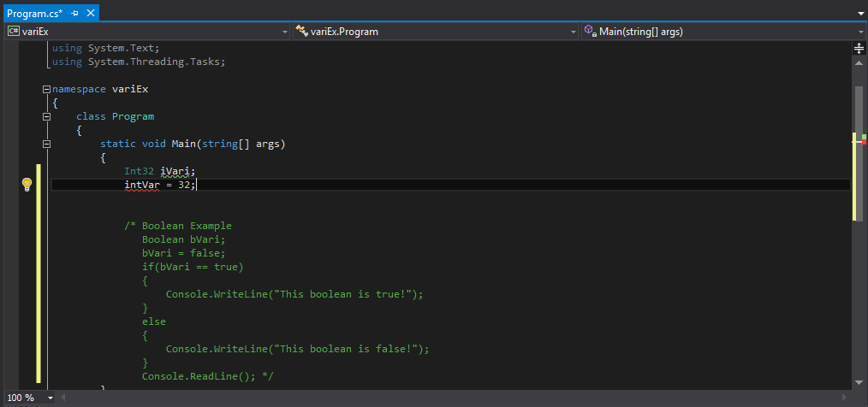Click the value 32 in assignment

[x=184, y=185]
